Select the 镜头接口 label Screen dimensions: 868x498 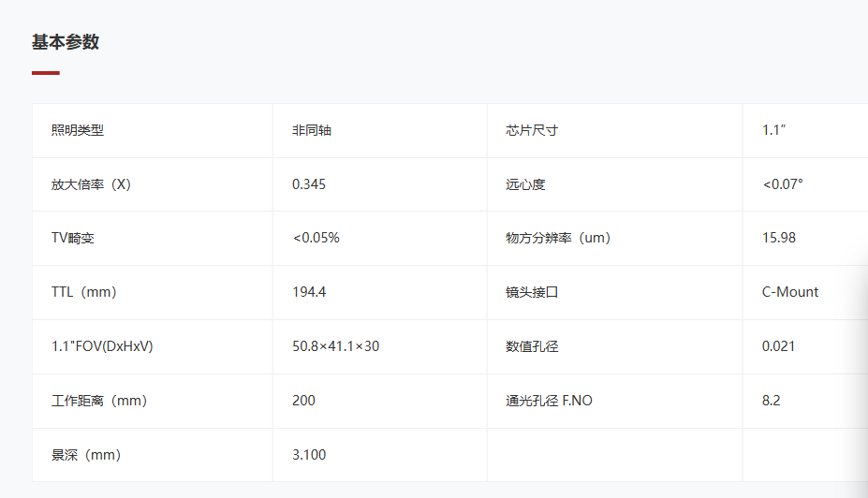[x=532, y=292]
